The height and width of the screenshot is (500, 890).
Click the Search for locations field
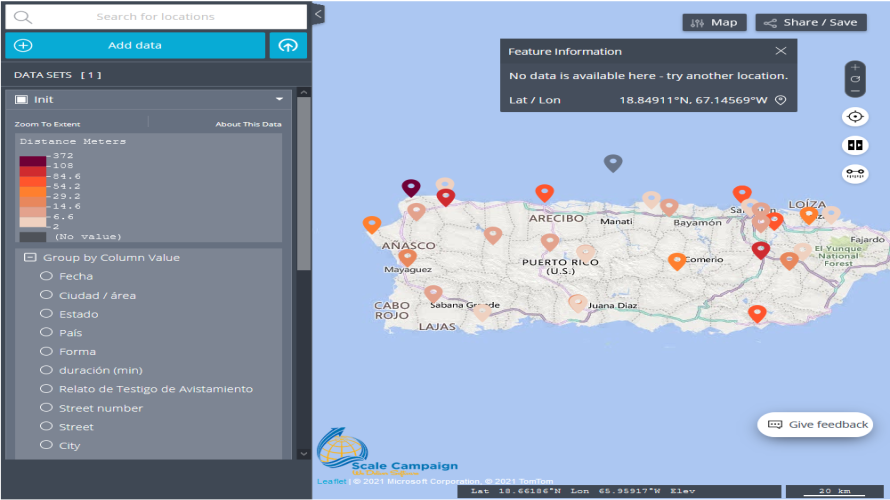(x=155, y=17)
